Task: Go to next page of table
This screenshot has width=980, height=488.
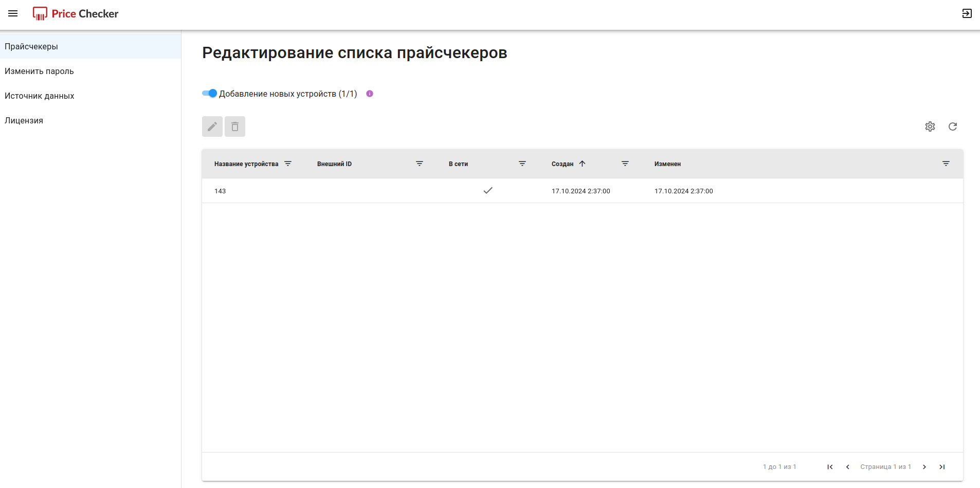Action: coord(924,467)
